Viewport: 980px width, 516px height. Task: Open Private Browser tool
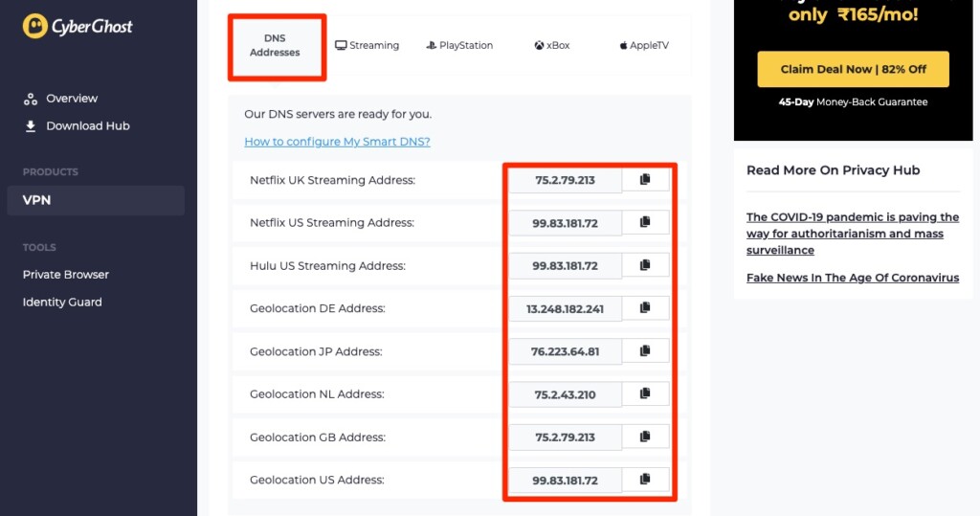coord(66,275)
